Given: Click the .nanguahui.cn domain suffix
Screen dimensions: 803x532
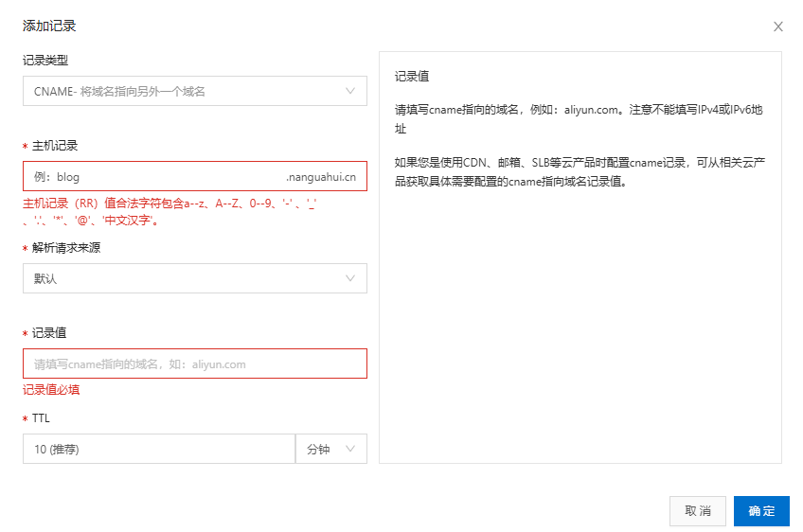Looking at the screenshot, I should pyautogui.click(x=321, y=177).
